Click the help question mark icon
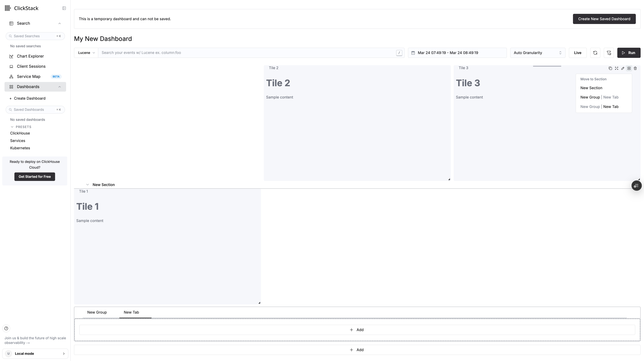 6,328
